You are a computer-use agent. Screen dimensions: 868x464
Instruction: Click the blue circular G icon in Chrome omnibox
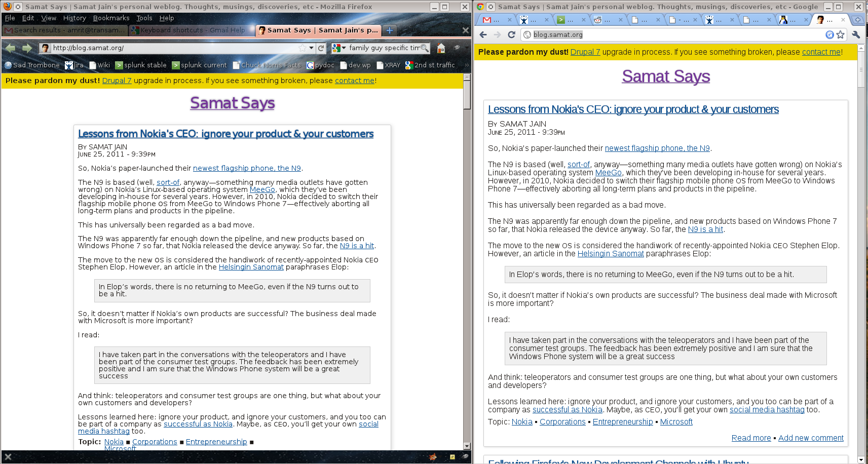point(829,35)
